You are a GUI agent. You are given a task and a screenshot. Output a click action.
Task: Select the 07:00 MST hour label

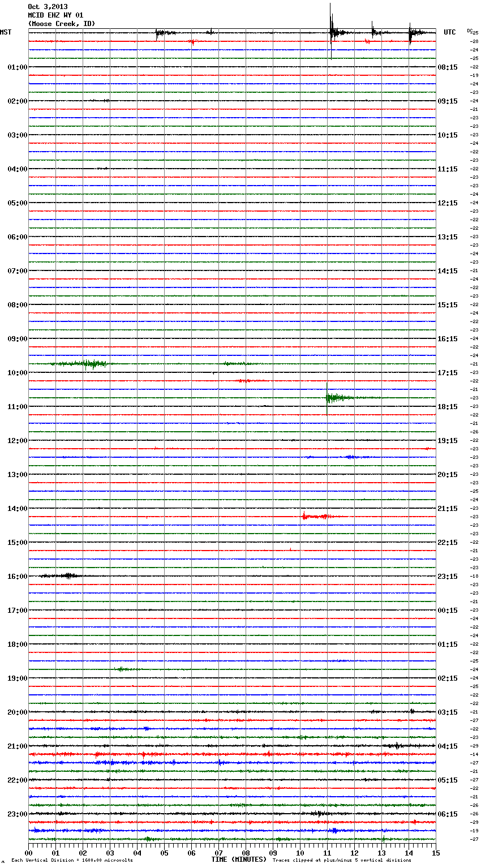click(18, 271)
